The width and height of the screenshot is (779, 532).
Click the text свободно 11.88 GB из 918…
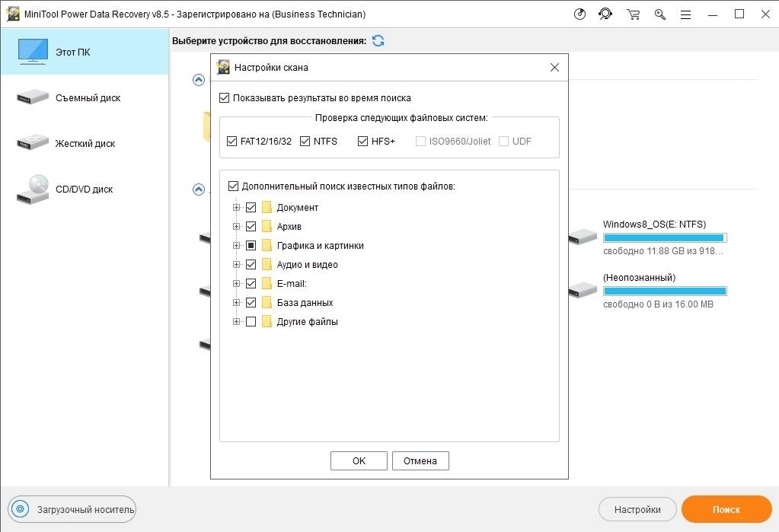click(662, 251)
